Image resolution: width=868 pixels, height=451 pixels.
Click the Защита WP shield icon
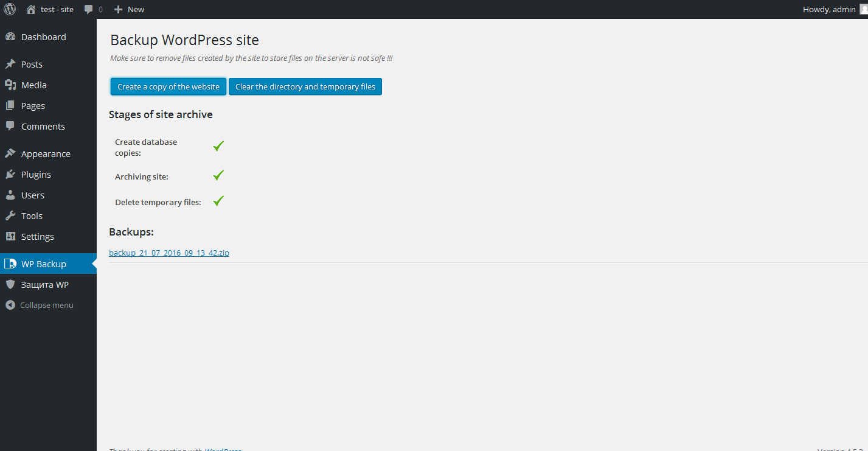pos(10,285)
